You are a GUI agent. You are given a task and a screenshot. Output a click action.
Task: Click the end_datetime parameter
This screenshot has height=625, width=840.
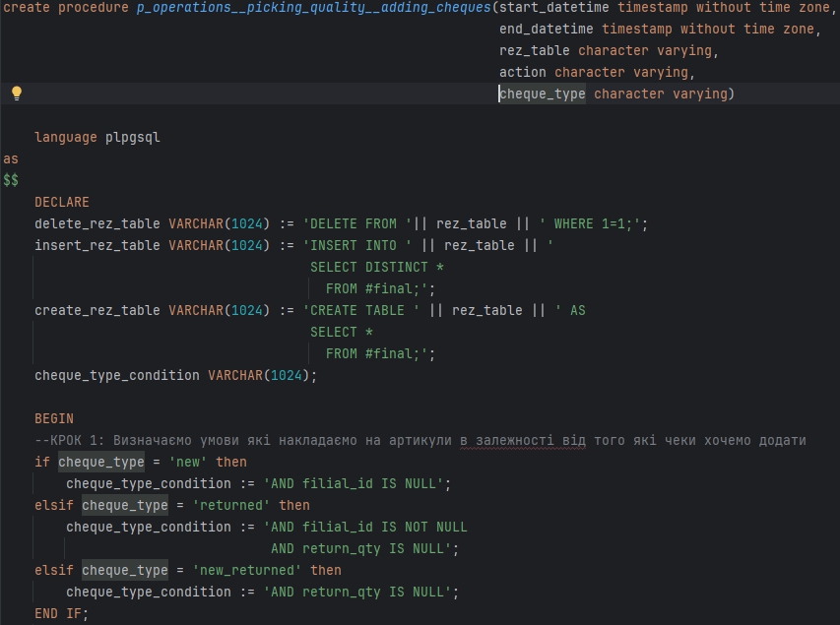coord(546,29)
